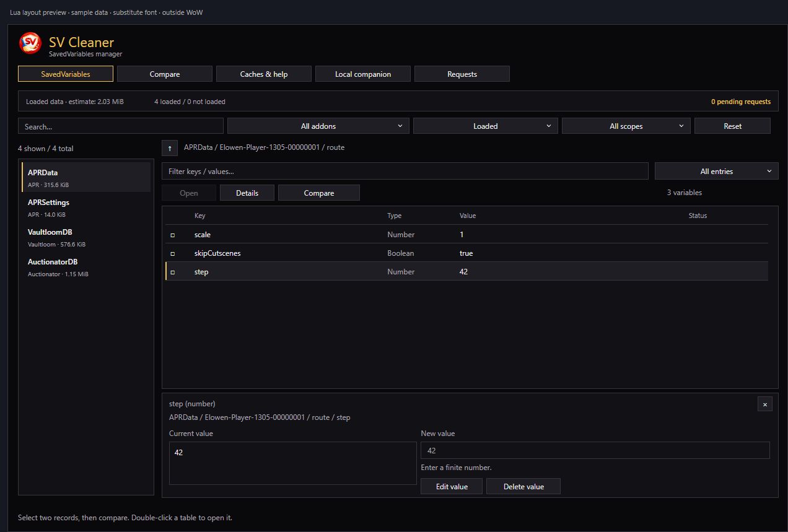Open the Local companion tab
The height and width of the screenshot is (532, 788).
pos(363,74)
